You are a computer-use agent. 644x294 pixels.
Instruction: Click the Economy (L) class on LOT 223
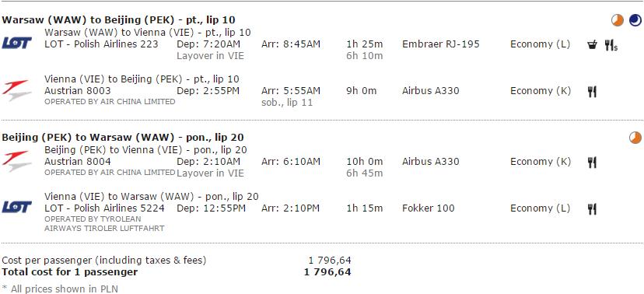(540, 44)
